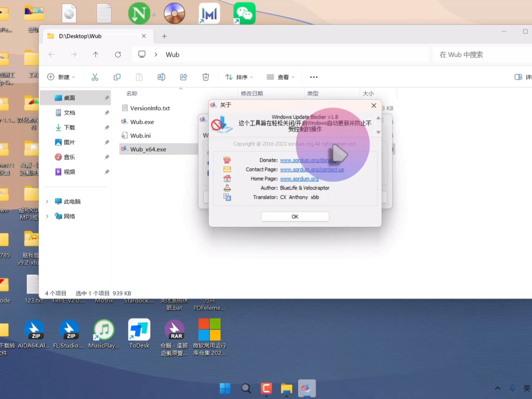
Task: Open the 排序 (Sort) dropdown
Action: [x=239, y=77]
